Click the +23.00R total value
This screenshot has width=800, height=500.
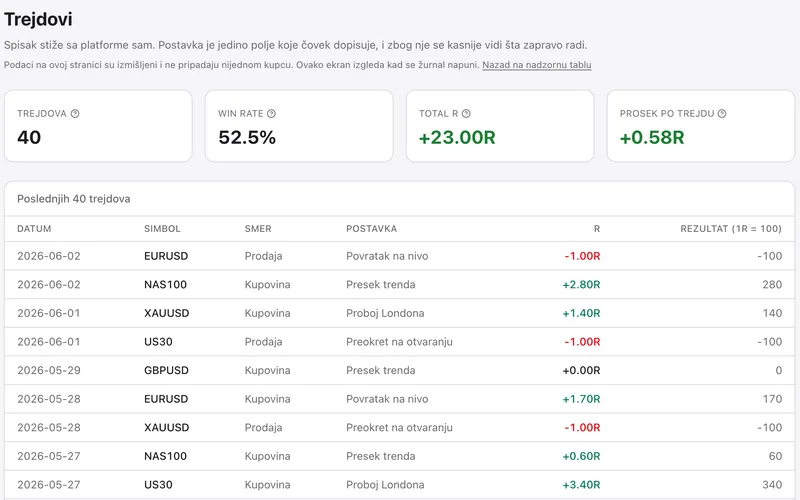point(457,137)
